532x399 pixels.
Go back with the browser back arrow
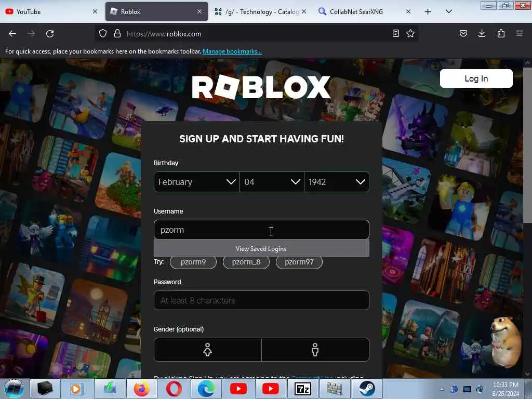(12, 34)
